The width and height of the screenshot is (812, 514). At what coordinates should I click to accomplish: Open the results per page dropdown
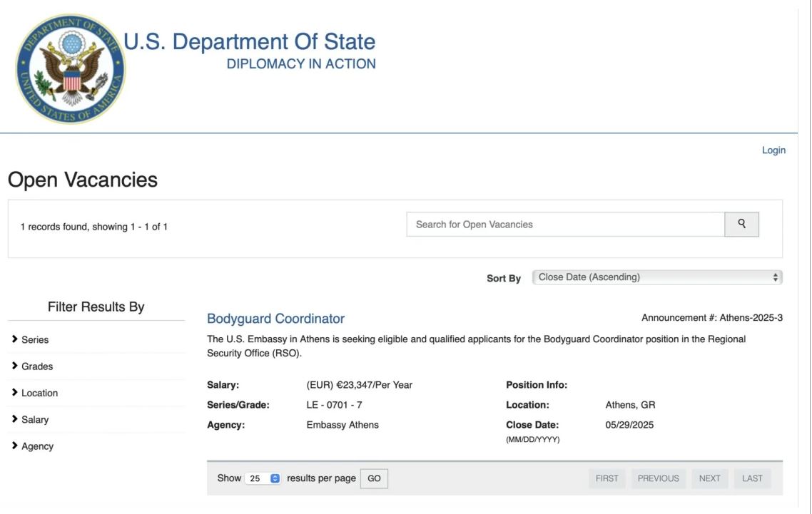point(263,478)
